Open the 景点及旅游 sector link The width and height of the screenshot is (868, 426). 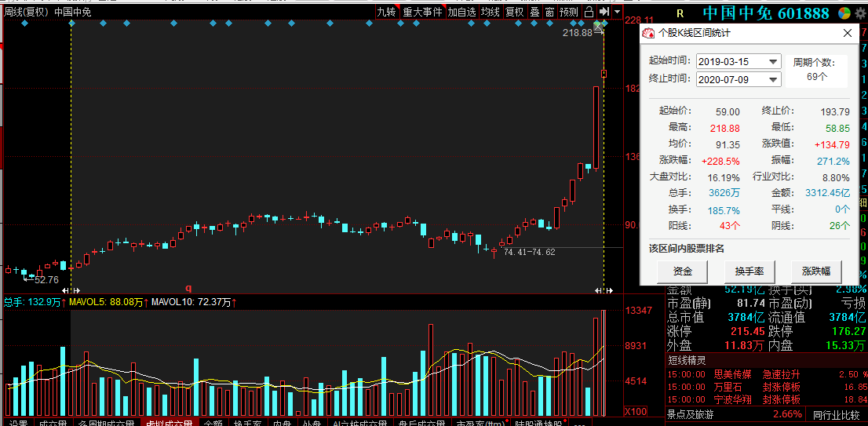coord(691,414)
